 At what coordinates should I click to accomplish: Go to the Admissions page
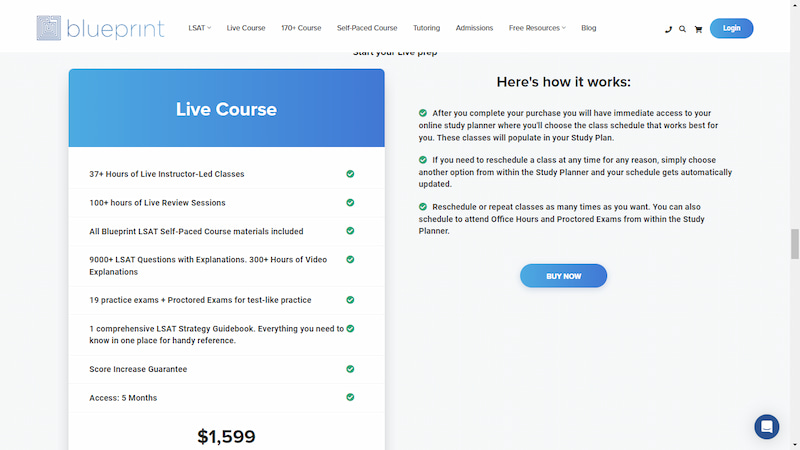point(474,28)
